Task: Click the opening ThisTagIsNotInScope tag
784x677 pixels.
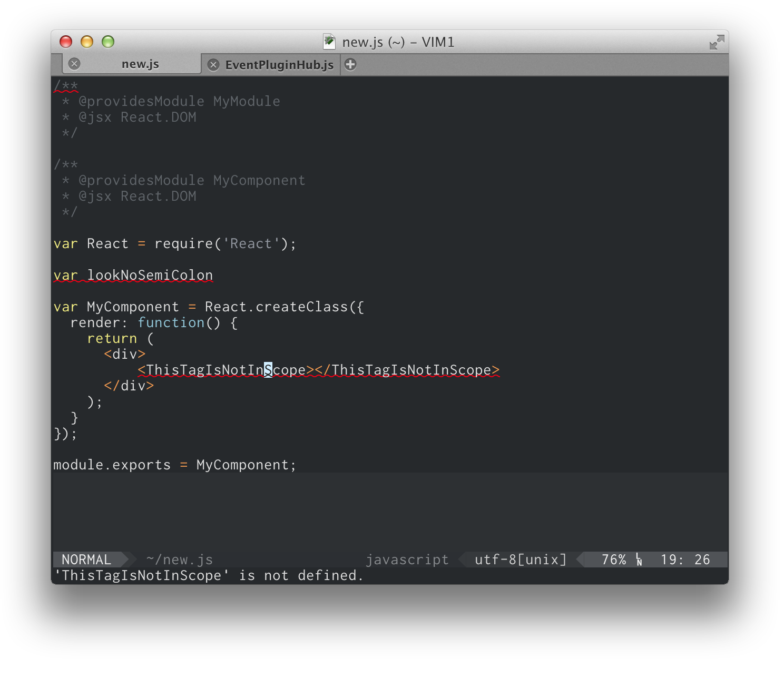Action: tap(226, 370)
